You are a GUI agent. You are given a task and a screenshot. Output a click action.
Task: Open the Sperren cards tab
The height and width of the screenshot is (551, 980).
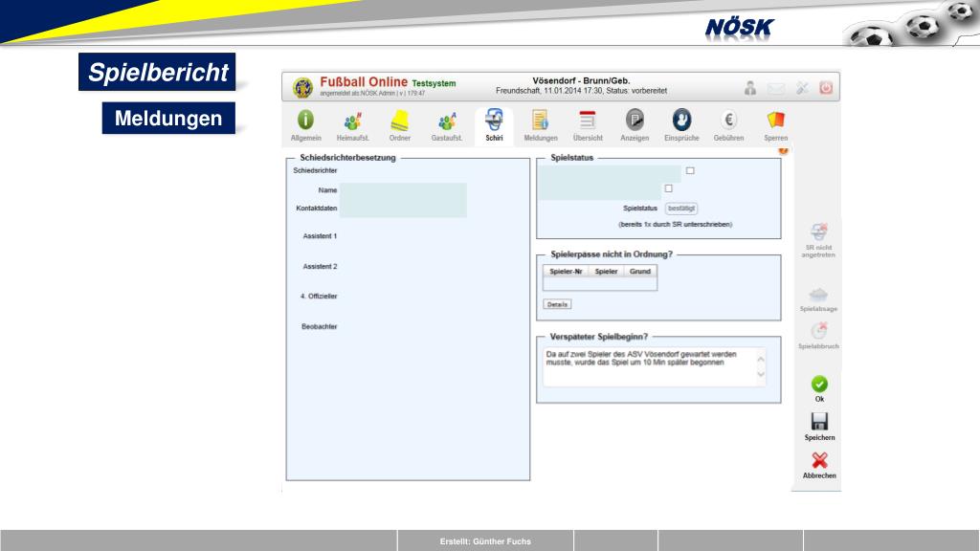(775, 125)
